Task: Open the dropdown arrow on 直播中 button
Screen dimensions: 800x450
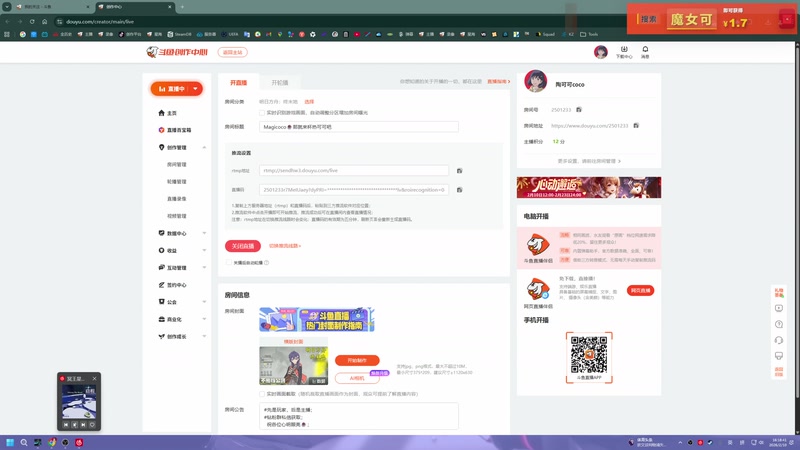Action: coord(195,89)
